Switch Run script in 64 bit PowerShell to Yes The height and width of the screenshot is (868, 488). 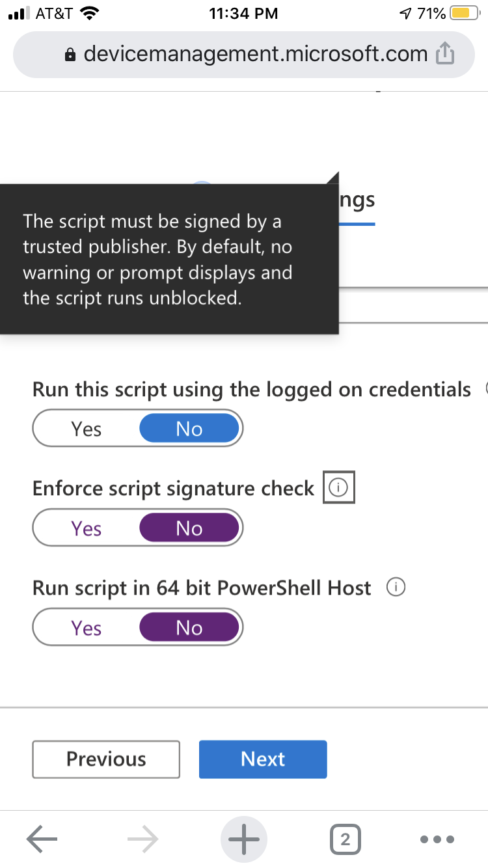85,627
